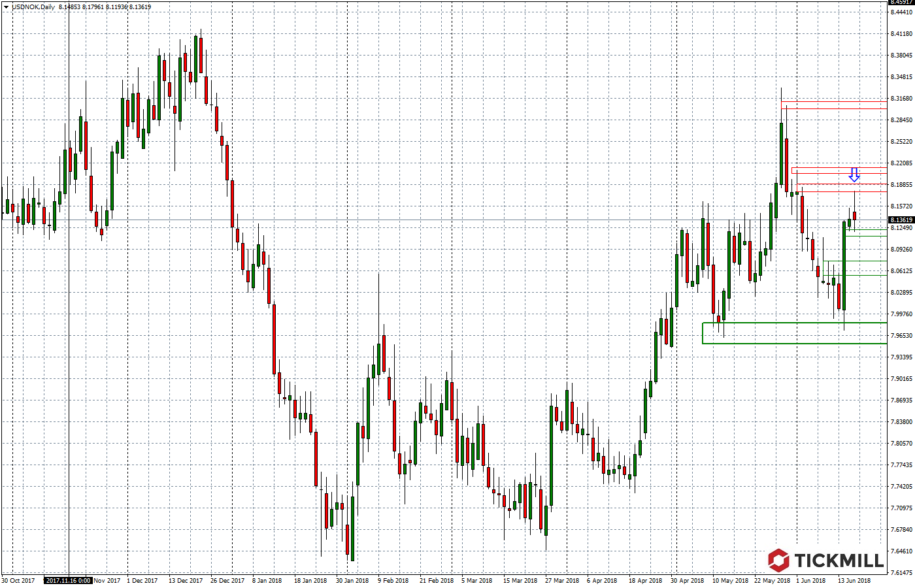Viewport: 915px width, 588px height.
Task: Click price scale value 8.18855
Action: point(901,185)
